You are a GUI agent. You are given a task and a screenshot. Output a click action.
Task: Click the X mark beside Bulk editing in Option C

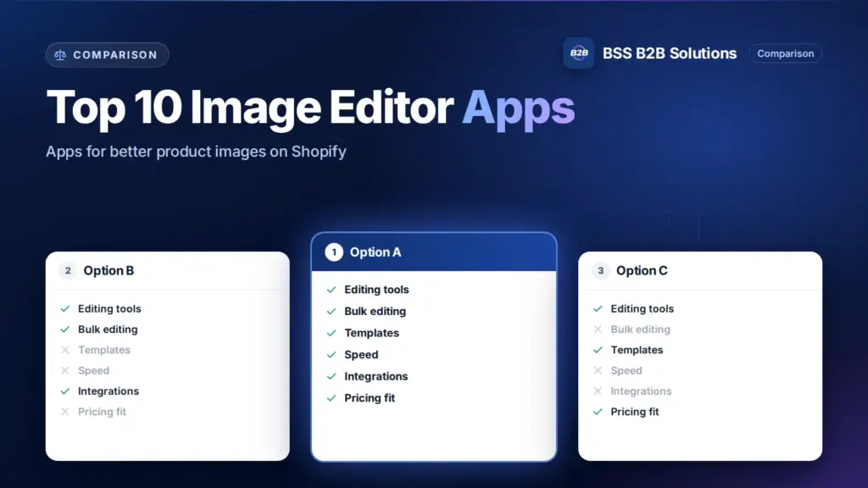pyautogui.click(x=598, y=330)
